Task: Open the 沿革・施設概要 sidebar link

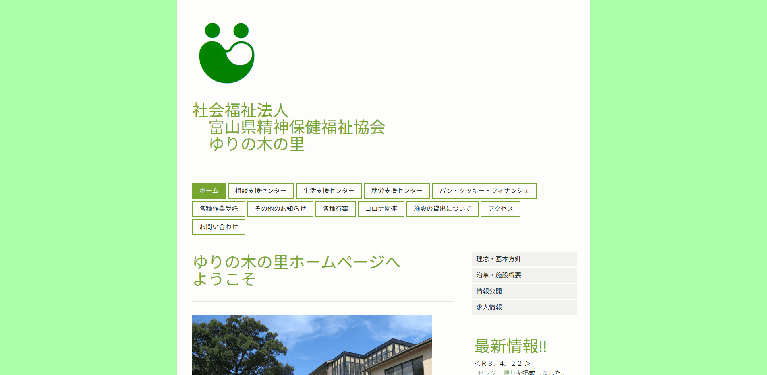Action: tap(524, 275)
